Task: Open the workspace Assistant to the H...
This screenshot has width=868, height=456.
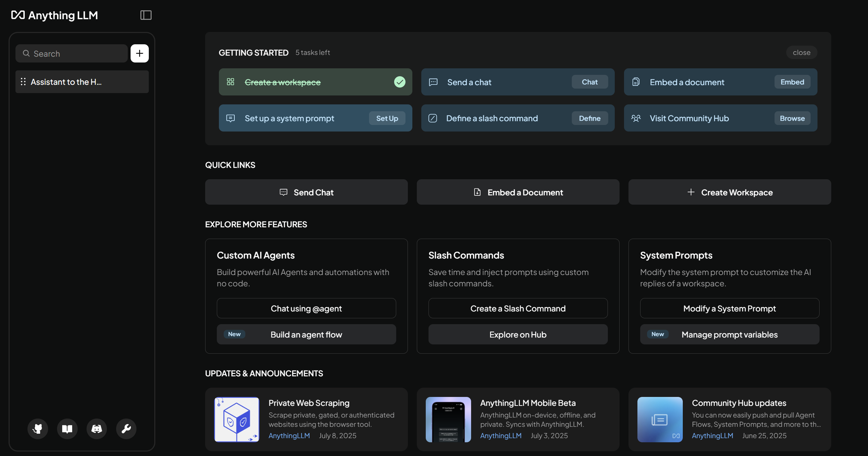Action: [81, 82]
